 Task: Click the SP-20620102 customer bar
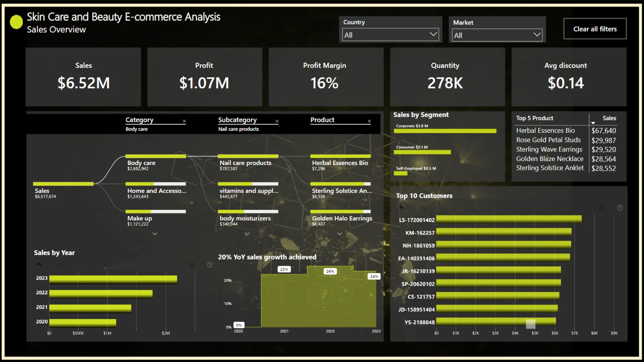click(x=498, y=282)
